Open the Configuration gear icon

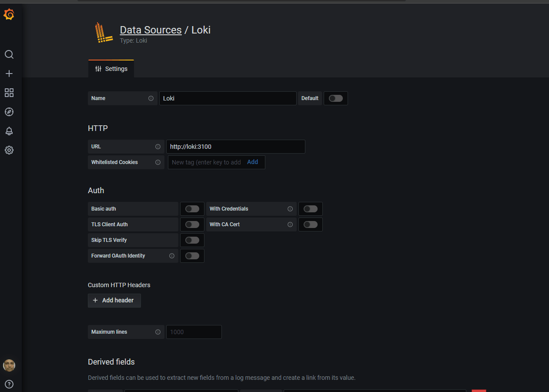(x=9, y=150)
